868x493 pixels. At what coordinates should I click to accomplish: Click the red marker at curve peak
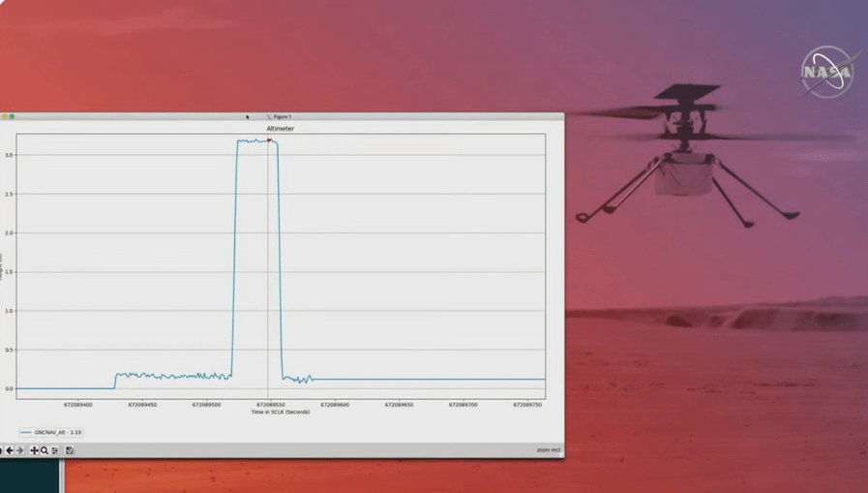(269, 140)
